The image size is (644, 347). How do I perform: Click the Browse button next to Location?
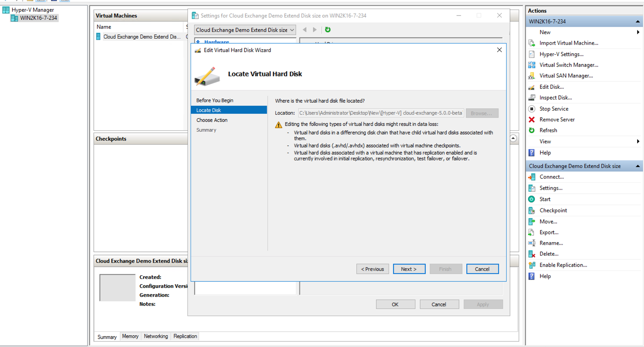coord(482,113)
